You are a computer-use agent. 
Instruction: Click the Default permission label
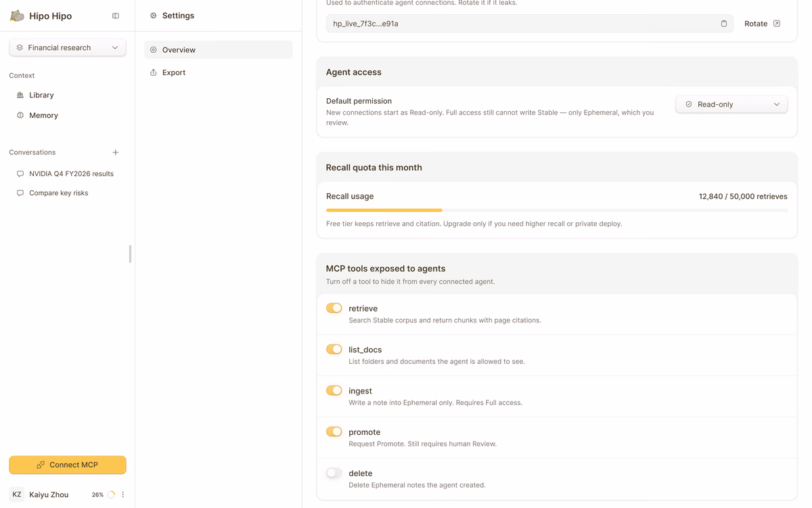pyautogui.click(x=359, y=101)
